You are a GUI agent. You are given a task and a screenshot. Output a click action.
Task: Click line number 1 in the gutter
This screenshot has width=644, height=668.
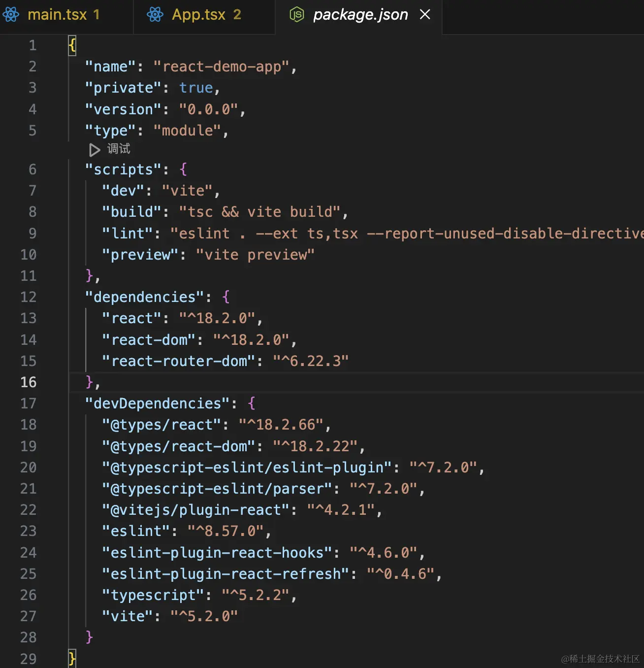coord(32,45)
